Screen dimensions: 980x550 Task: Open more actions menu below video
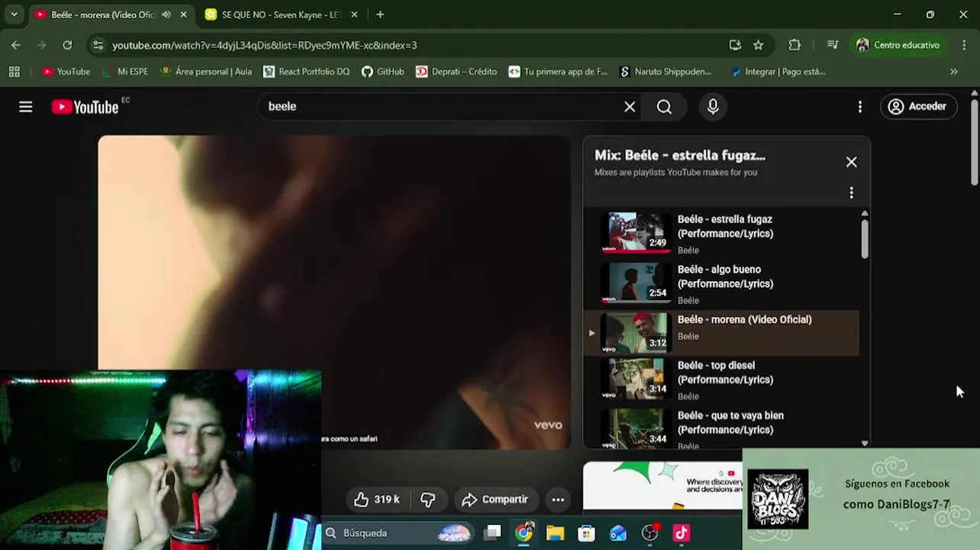tap(558, 500)
